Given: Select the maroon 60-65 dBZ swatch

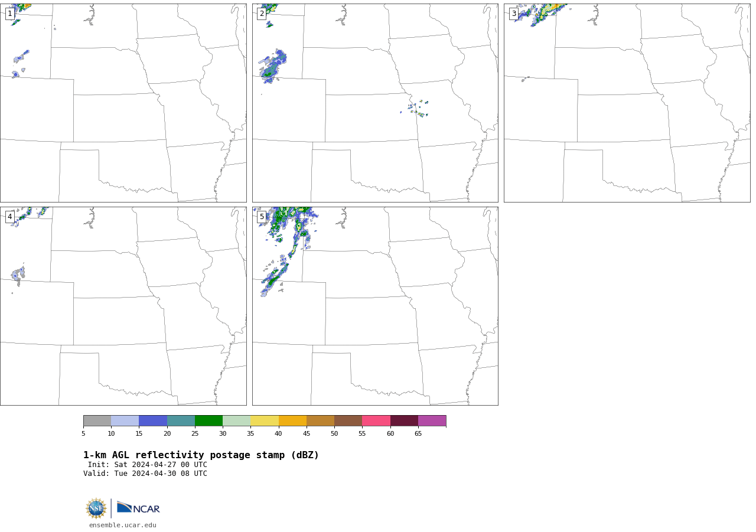Looking at the screenshot, I should 404,421.
